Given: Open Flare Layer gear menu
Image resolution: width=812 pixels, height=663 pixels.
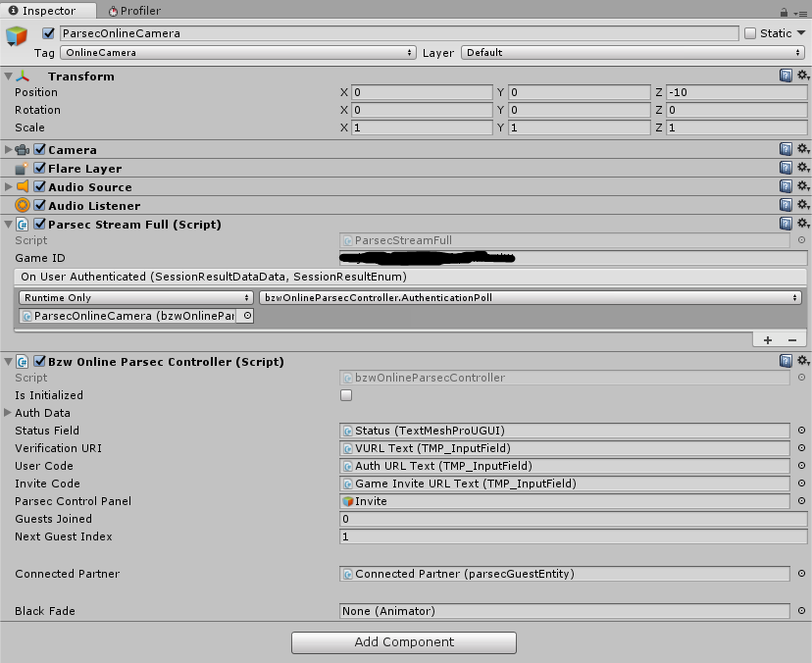Looking at the screenshot, I should 802,168.
